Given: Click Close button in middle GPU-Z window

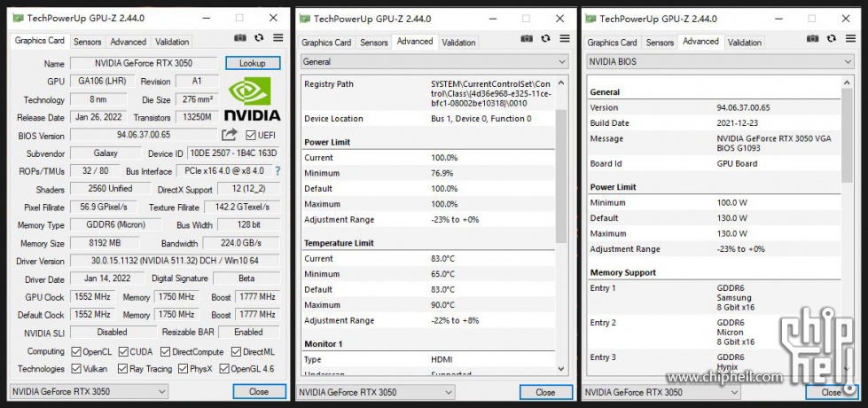Looking at the screenshot, I should pos(546,392).
